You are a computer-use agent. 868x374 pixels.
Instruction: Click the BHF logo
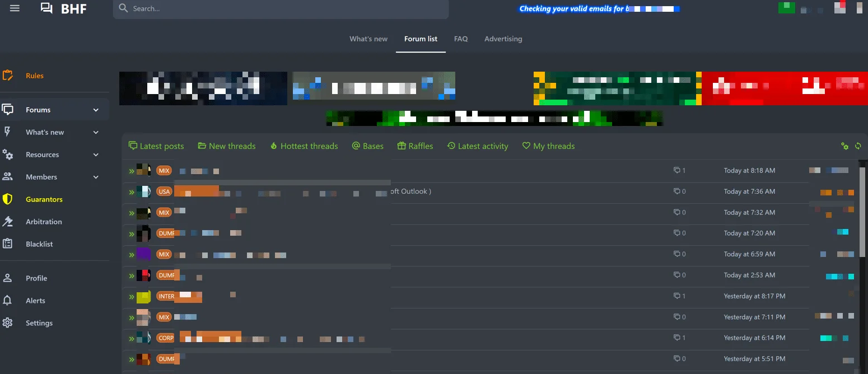pos(63,8)
